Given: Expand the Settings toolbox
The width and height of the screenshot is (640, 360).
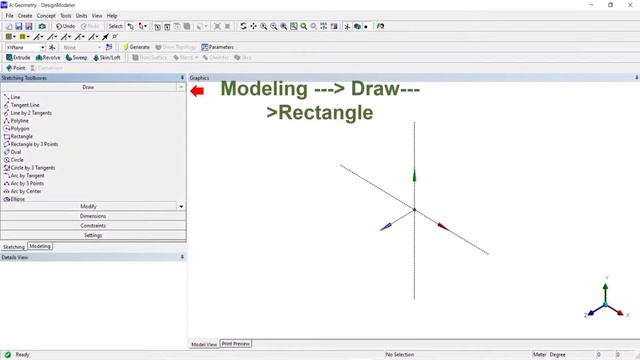Looking at the screenshot, I should point(93,236).
